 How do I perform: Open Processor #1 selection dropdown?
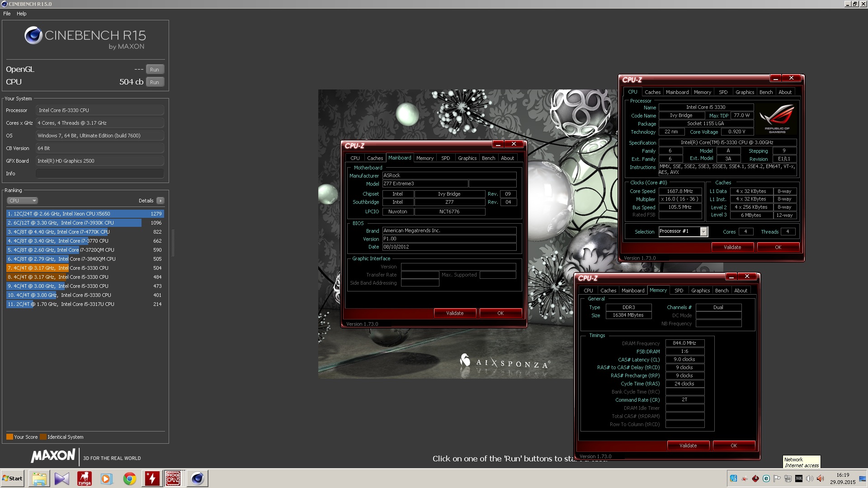[x=703, y=231]
